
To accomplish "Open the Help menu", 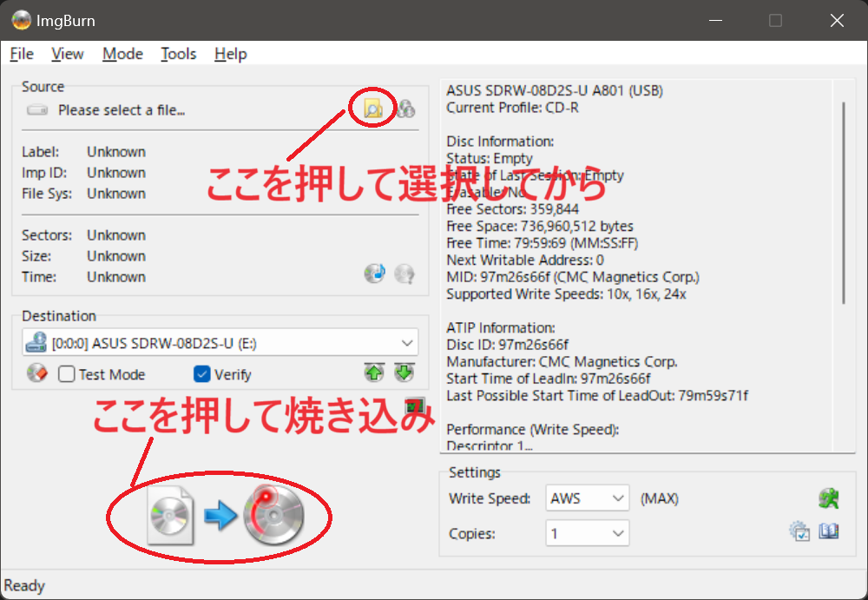I will 231,54.
